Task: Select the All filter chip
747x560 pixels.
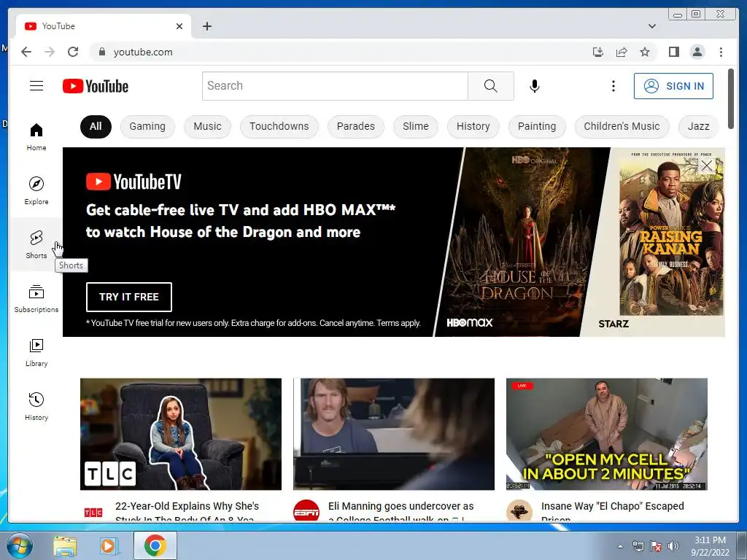Action: (x=96, y=127)
